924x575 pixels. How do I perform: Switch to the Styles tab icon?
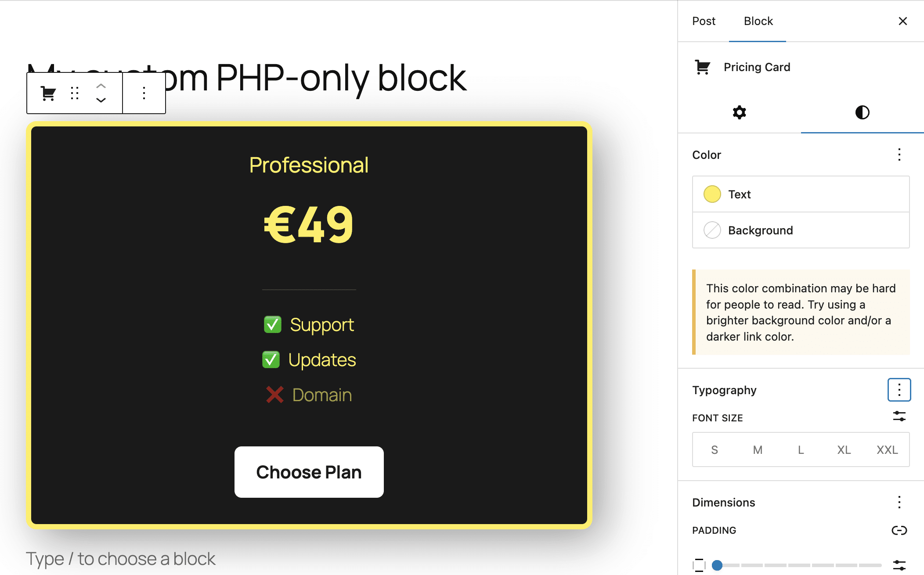tap(862, 113)
